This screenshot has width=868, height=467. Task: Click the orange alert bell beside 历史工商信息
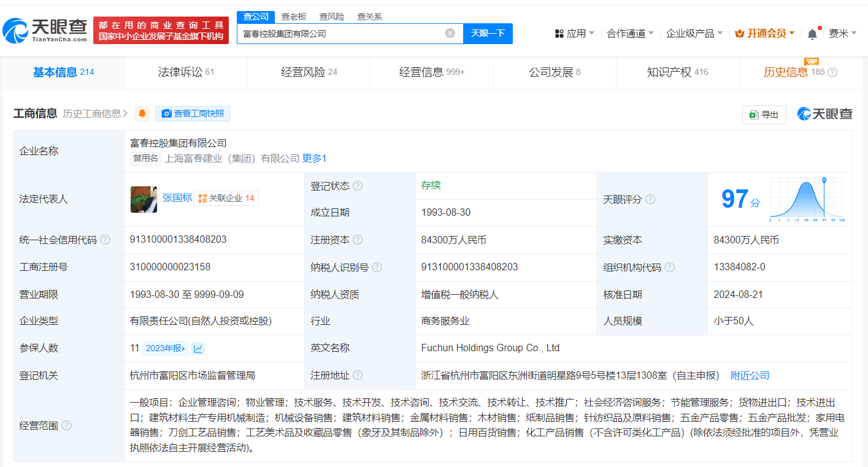(142, 113)
